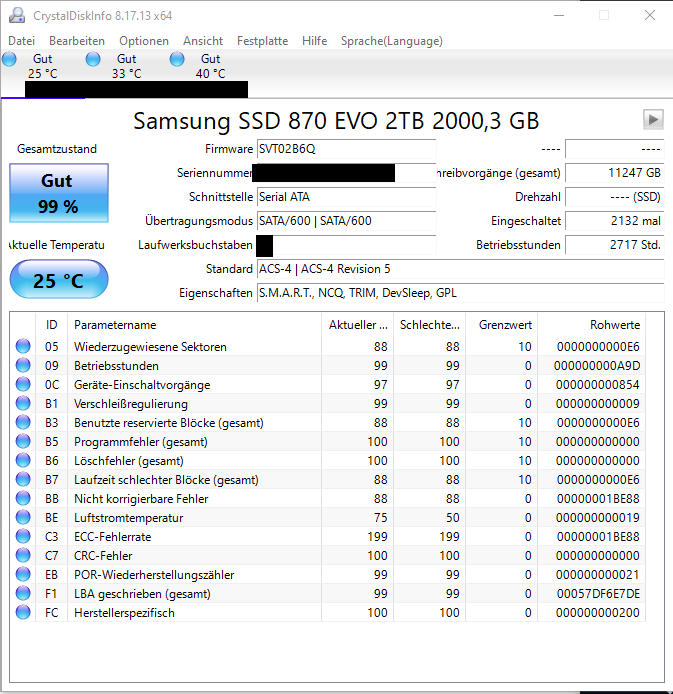Click the Standard field ACS-4 Revision 5

(461, 269)
